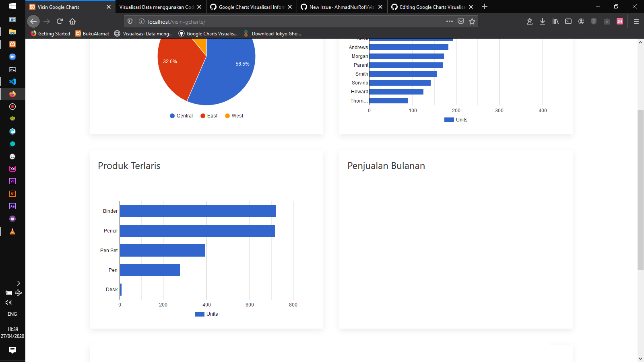Open Adobe XD from taskbar
This screenshot has height=362, width=644.
[12, 169]
